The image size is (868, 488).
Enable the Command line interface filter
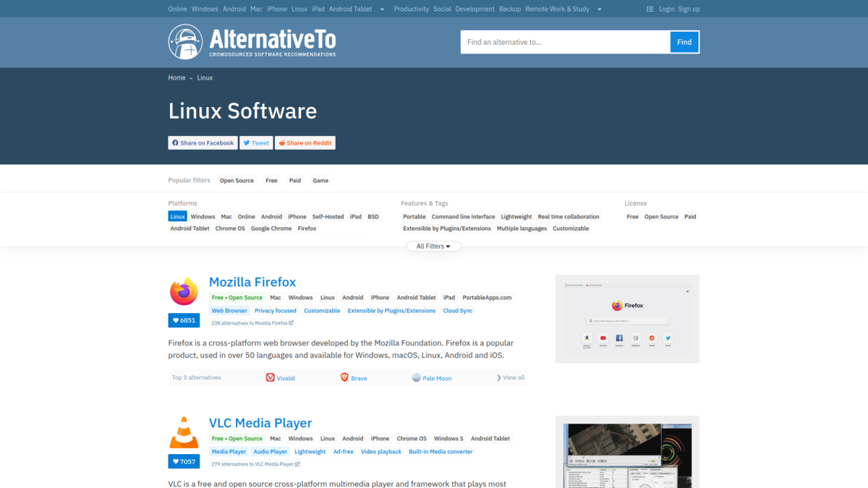(x=464, y=217)
